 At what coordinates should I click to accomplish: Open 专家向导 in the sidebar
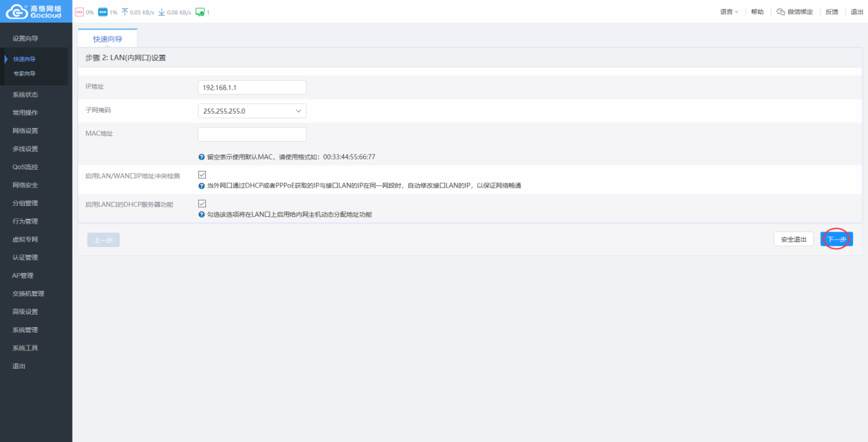(x=25, y=73)
